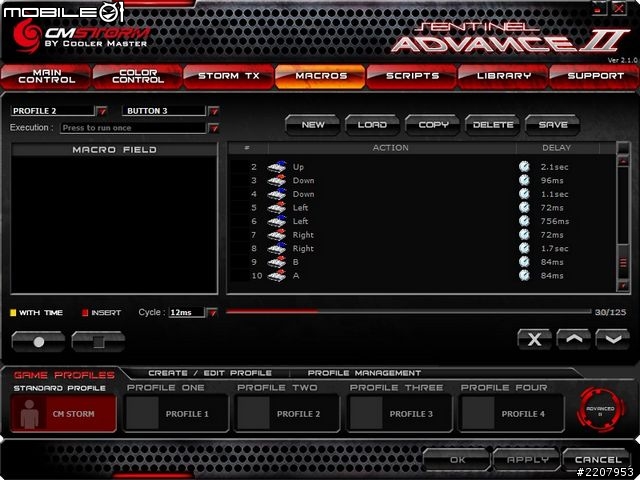Select action row 9 labeled B
640x480 pixels.
(422, 262)
